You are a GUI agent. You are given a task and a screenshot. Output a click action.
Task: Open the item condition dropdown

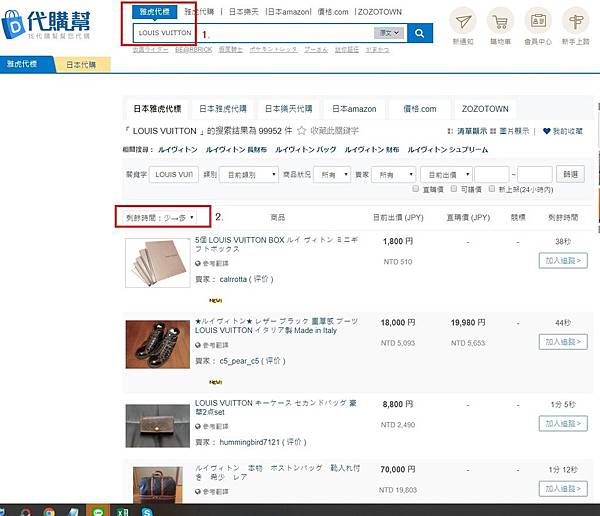(x=332, y=175)
